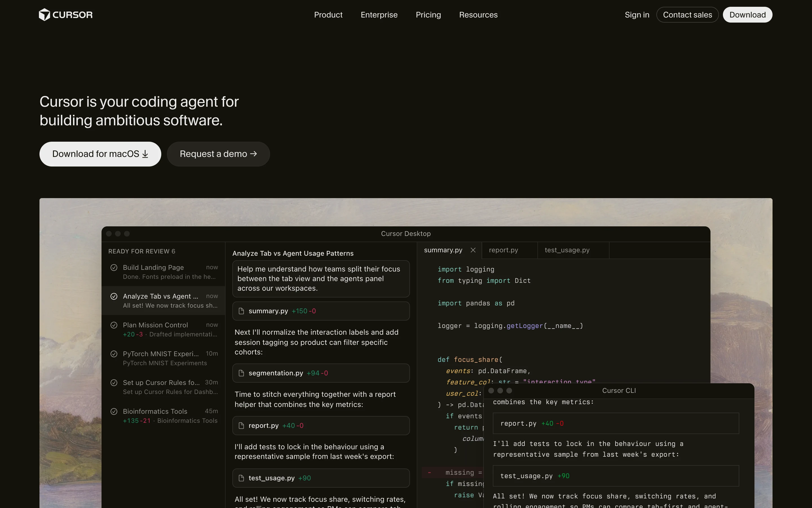Click the Sign in link
This screenshot has height=508, width=812.
pyautogui.click(x=637, y=15)
